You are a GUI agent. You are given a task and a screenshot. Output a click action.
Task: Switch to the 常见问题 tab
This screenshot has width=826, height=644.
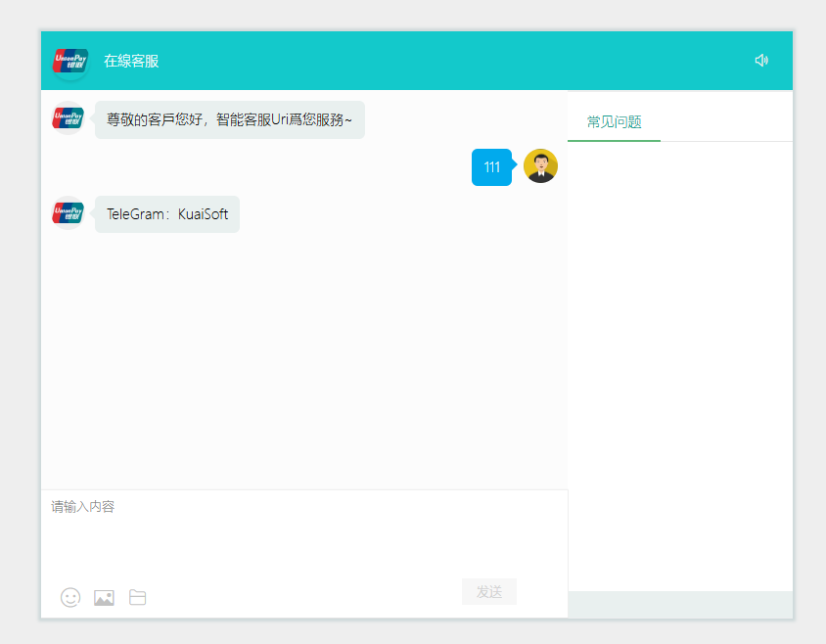pos(614,122)
